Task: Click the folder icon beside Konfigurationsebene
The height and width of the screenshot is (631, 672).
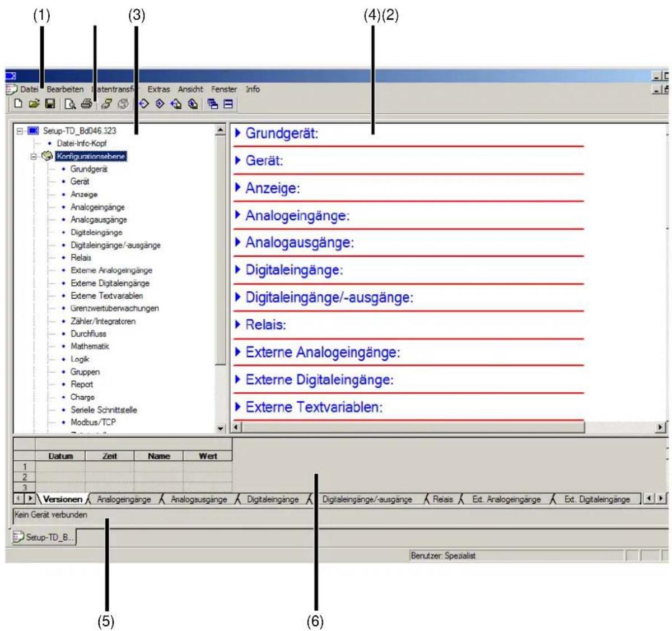Action: pos(48,156)
